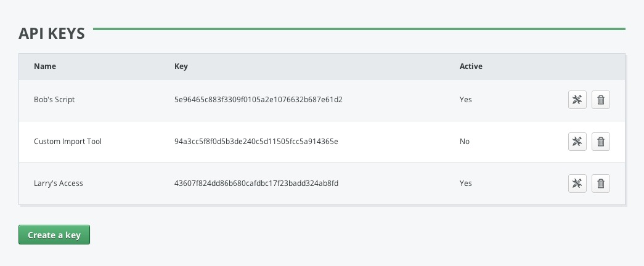Screen dimensions: 644x266
Task: Click the No status for Custom Import Tool
Action: pos(465,142)
